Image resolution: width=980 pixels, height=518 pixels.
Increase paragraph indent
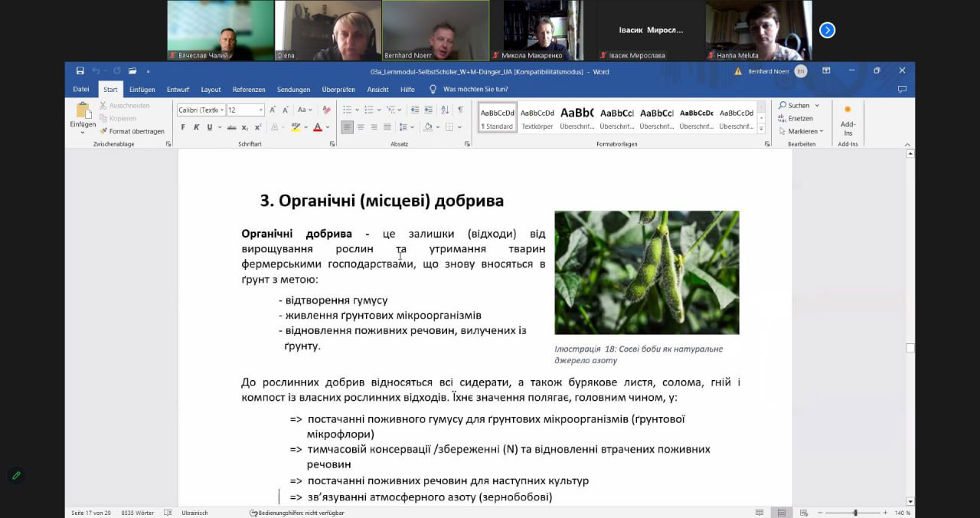428,110
